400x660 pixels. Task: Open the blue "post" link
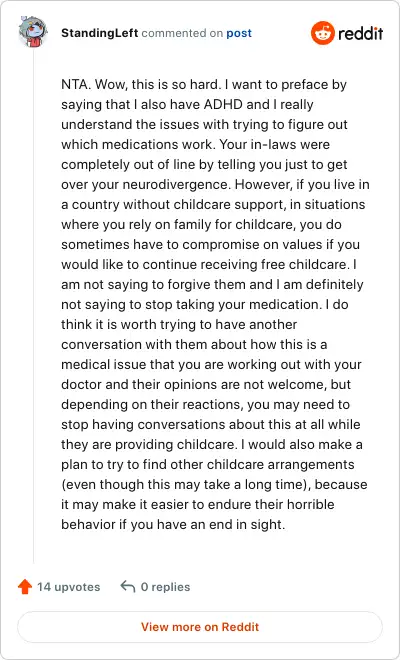point(239,33)
